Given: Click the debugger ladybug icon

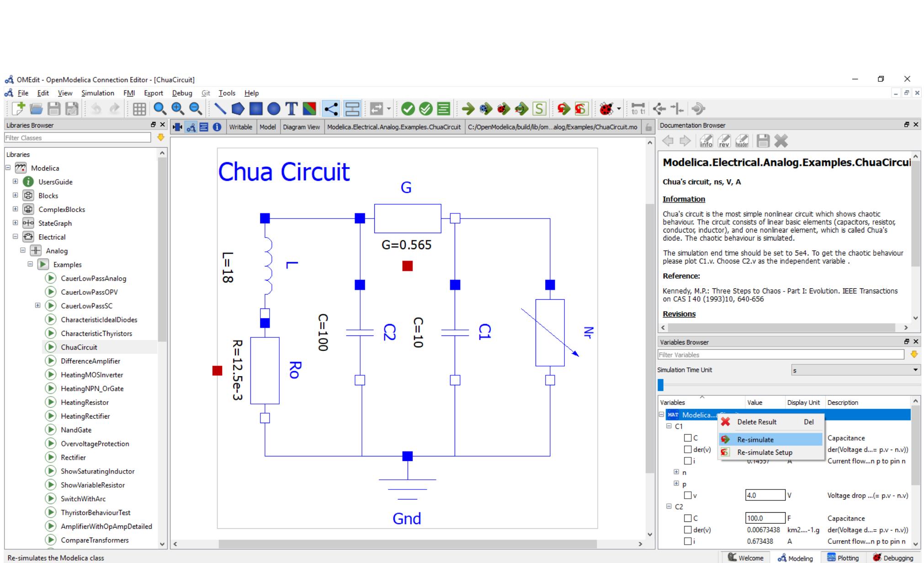Looking at the screenshot, I should coord(606,109).
